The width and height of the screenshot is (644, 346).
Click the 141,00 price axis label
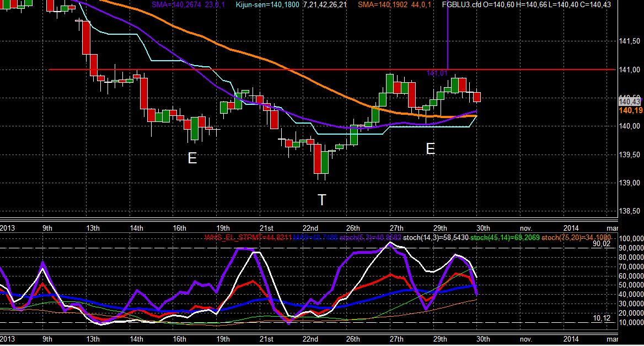(x=629, y=70)
